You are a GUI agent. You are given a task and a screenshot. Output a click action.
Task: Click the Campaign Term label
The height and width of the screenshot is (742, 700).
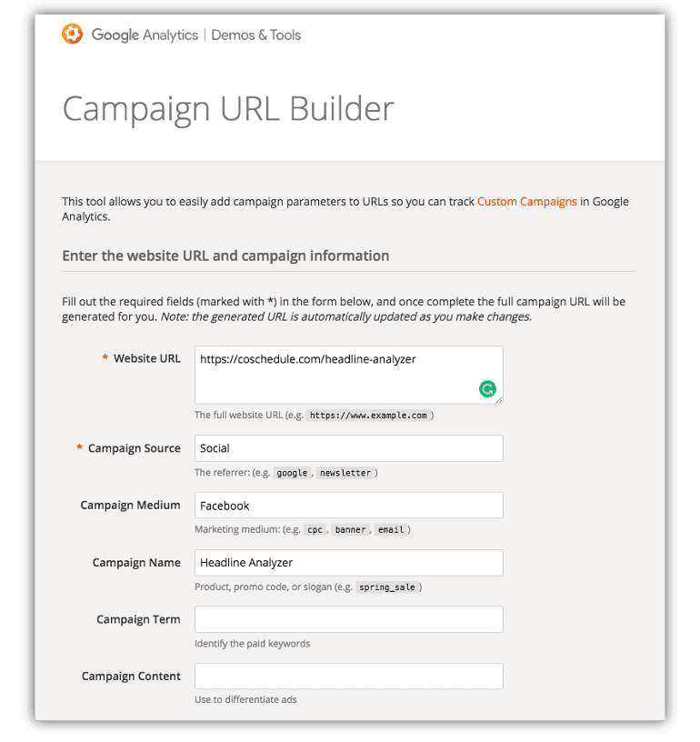138,619
